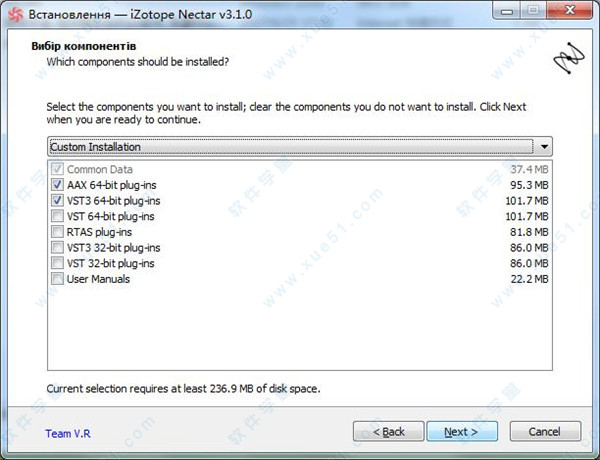The height and width of the screenshot is (460, 600).
Task: Enable VST 32-bit plug-ins checkbox
Action: (57, 263)
